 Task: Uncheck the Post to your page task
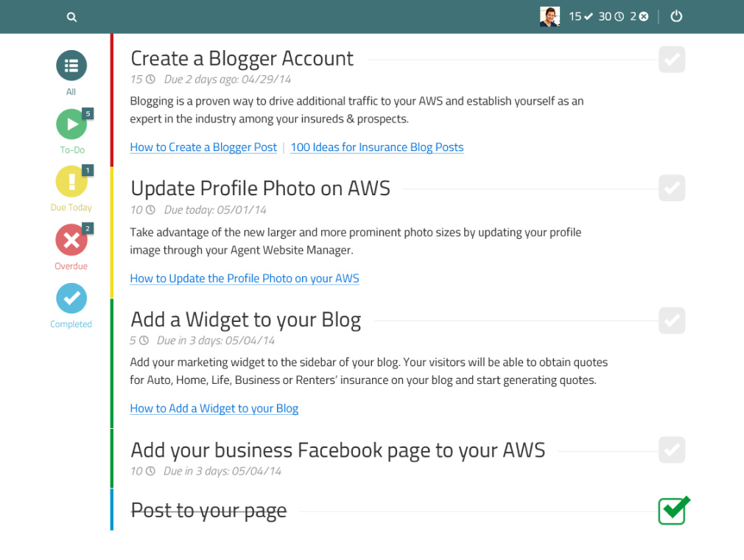click(672, 511)
